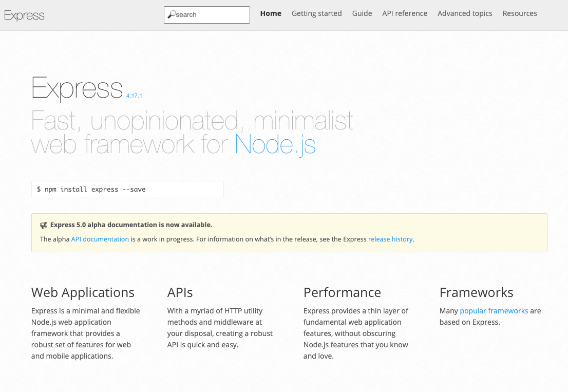Open the release history link
This screenshot has height=392, width=568.
[x=390, y=239]
